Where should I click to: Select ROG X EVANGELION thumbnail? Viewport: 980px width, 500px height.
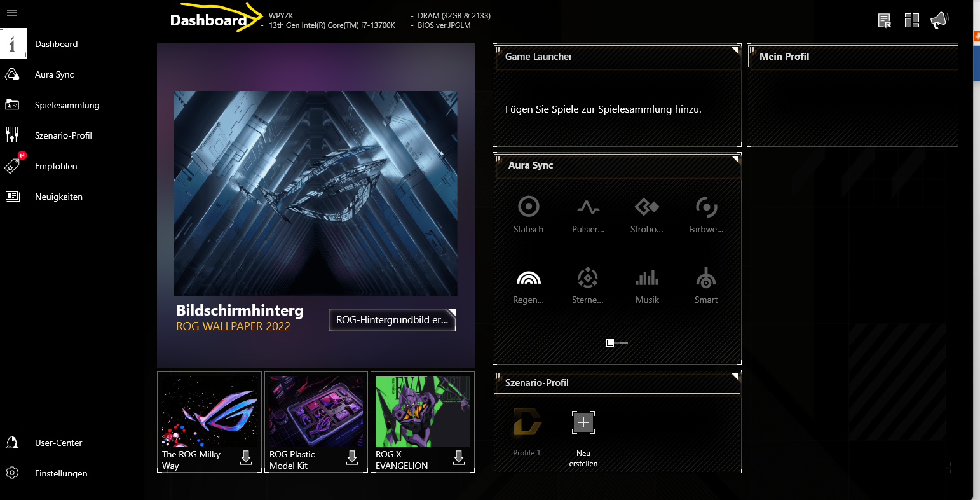click(x=423, y=412)
